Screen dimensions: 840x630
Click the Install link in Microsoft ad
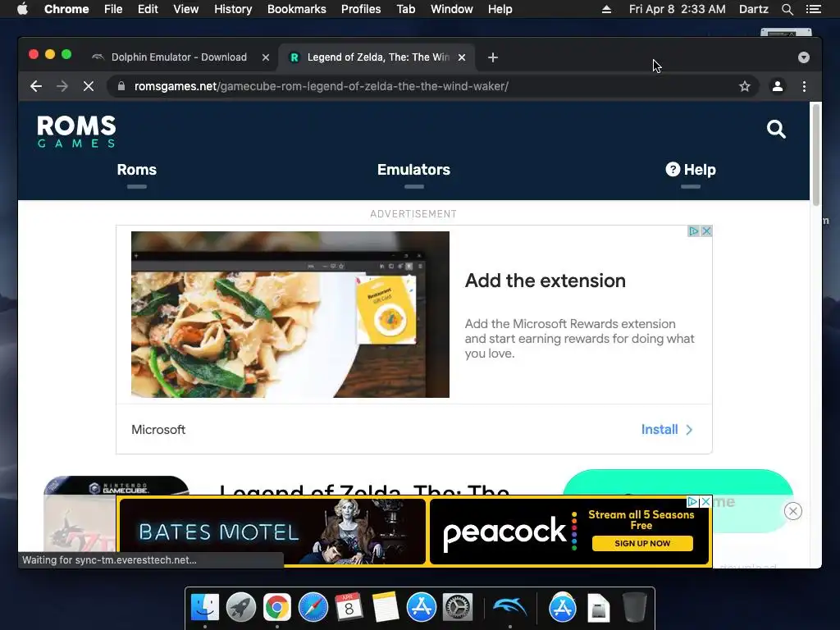[667, 430]
